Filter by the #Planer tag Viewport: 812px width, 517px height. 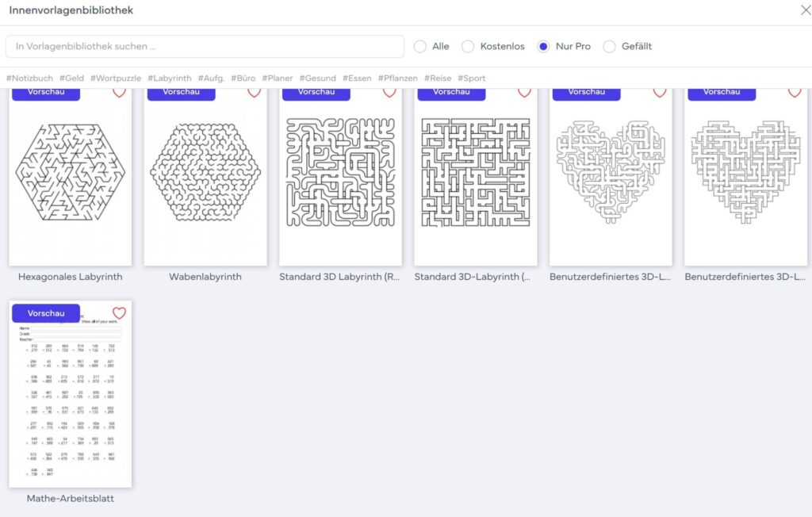coord(277,79)
